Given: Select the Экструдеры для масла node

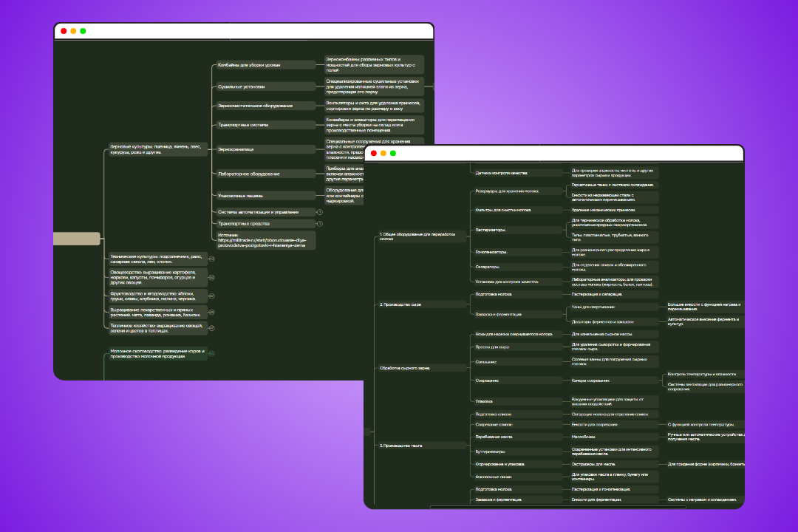Looking at the screenshot, I should coord(614,464).
